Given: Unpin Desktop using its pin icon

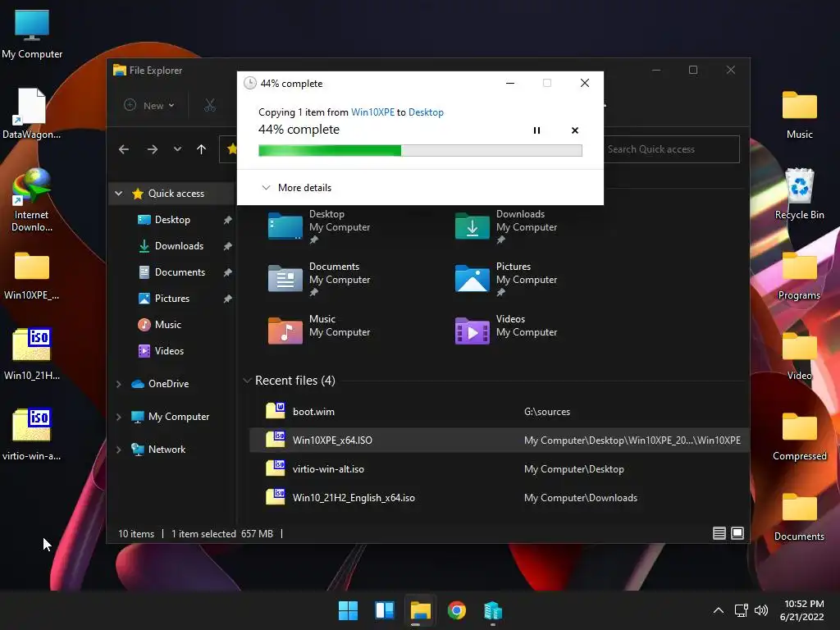Looking at the screenshot, I should point(228,220).
